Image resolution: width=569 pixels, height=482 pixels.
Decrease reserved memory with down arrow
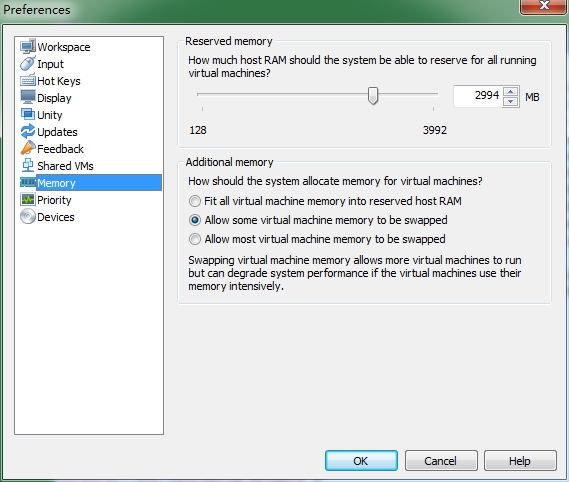pos(511,101)
